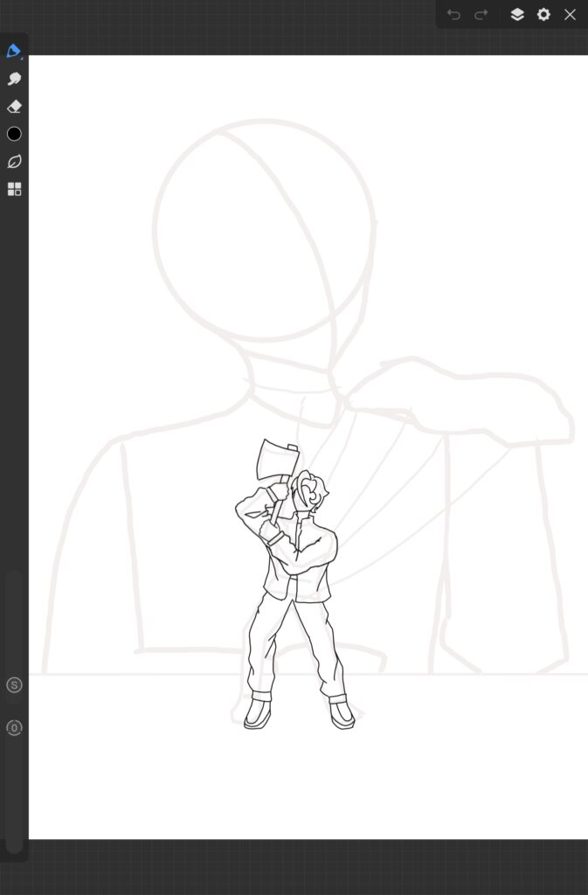The width and height of the screenshot is (588, 895).
Task: Open the four-square grid panel icon
Action: (x=14, y=189)
